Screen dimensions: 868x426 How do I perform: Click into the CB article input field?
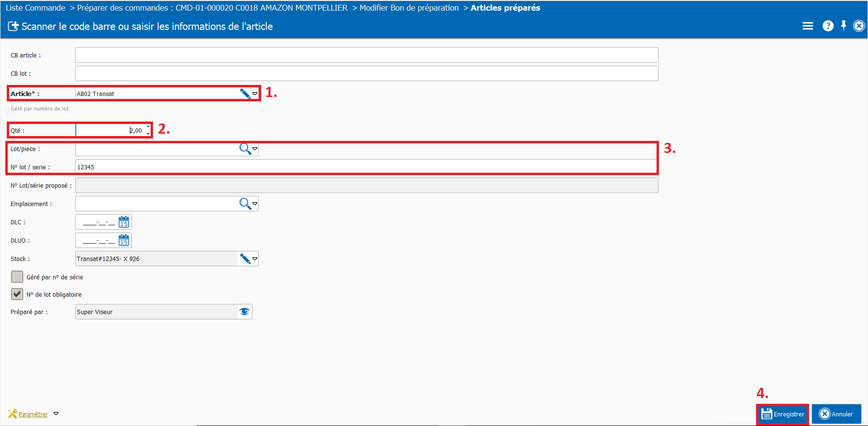coord(366,55)
